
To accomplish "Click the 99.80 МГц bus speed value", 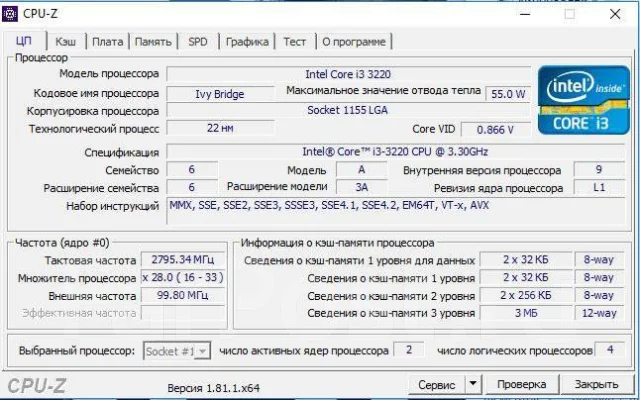I will [182, 295].
